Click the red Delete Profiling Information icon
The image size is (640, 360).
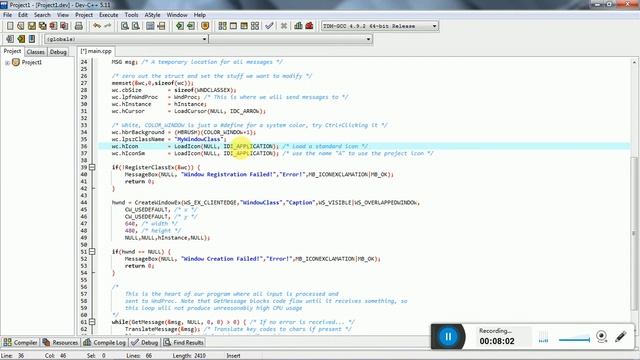point(309,26)
